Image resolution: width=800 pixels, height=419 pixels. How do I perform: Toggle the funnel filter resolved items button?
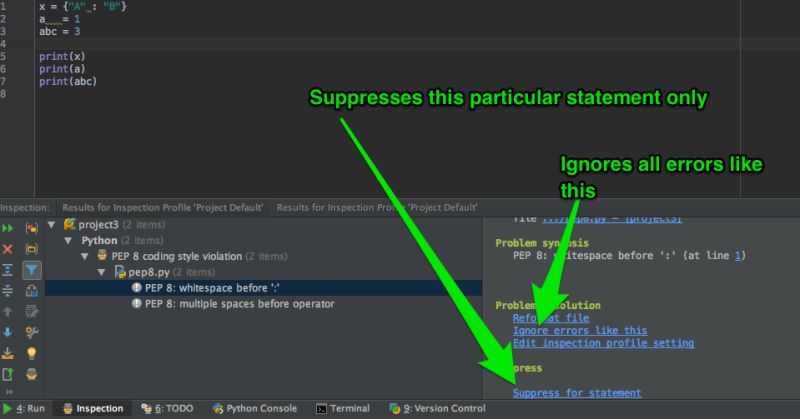(32, 270)
